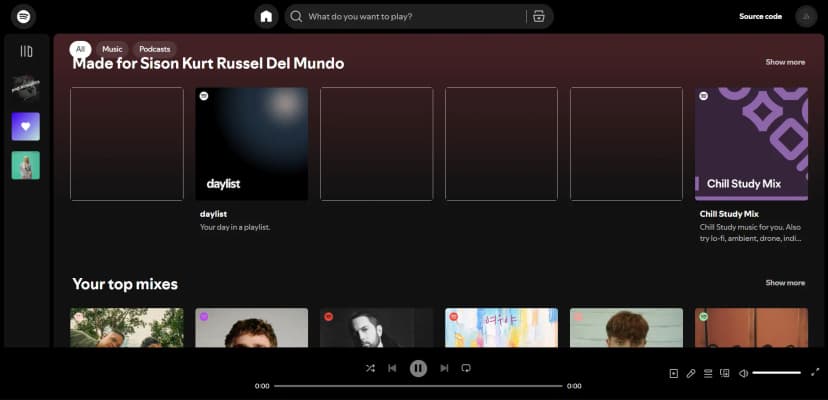Skip to next track
Viewport: 828px width, 400px height.
444,368
